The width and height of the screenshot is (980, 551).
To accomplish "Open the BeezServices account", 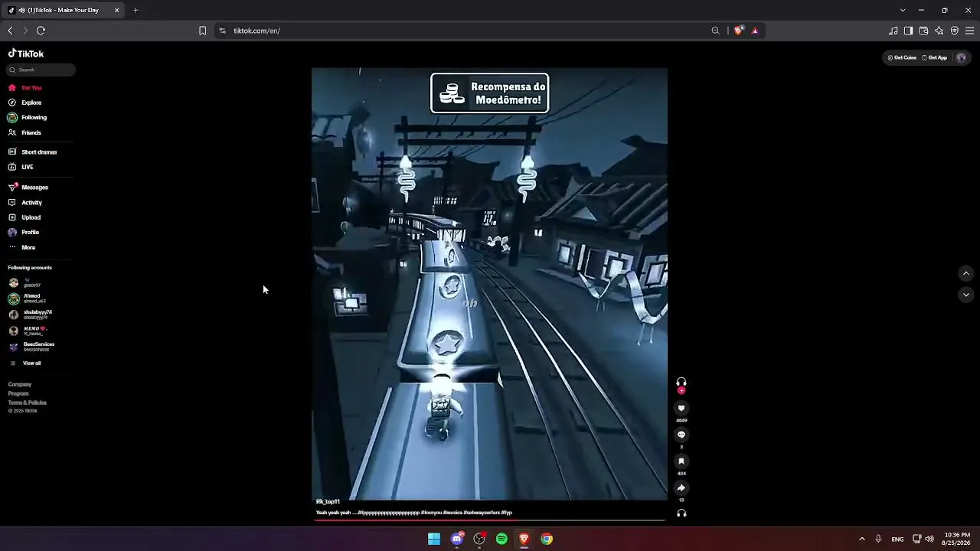I will click(x=31, y=347).
